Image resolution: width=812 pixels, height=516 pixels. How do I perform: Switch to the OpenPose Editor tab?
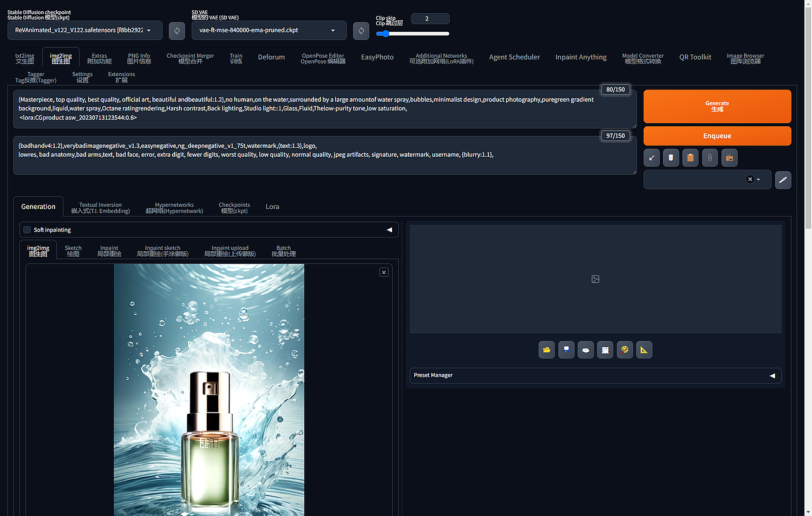(323, 58)
